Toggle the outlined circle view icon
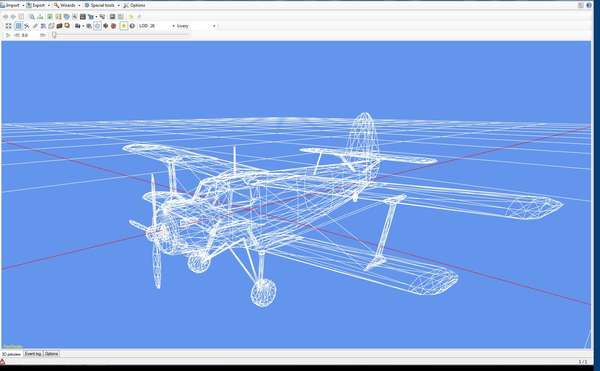 (98, 26)
